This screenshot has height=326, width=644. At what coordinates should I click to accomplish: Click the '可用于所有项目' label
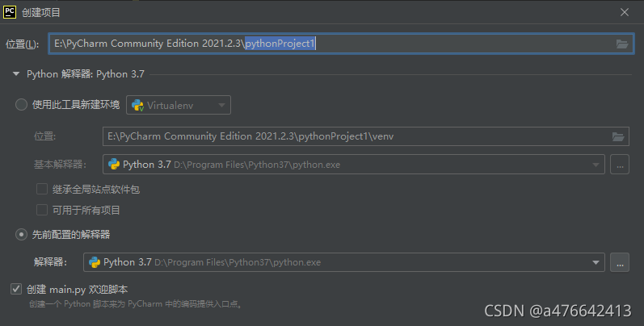tap(86, 211)
